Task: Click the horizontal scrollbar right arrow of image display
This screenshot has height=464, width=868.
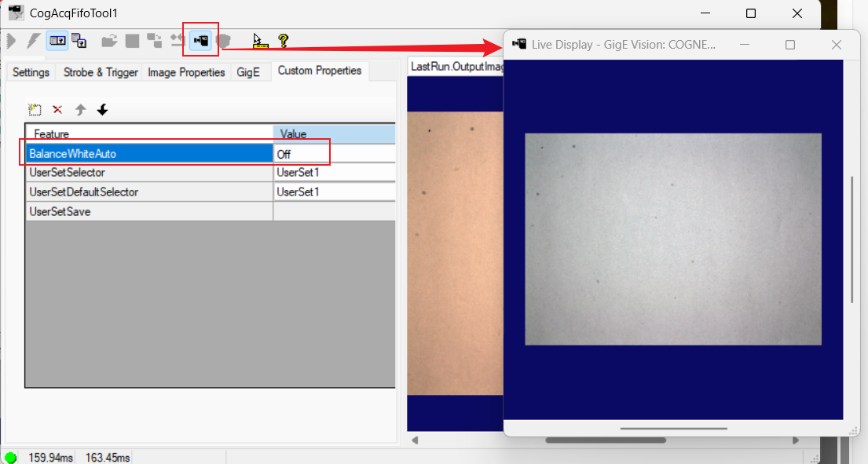Action: tap(796, 440)
